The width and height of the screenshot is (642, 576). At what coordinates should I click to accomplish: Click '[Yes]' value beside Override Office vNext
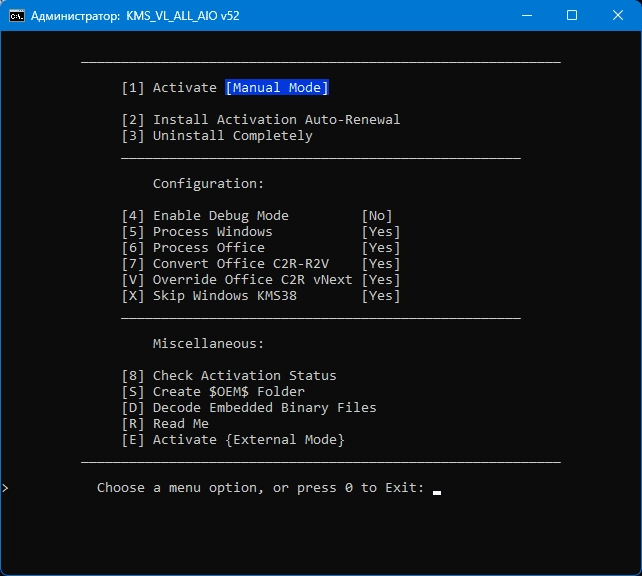381,279
